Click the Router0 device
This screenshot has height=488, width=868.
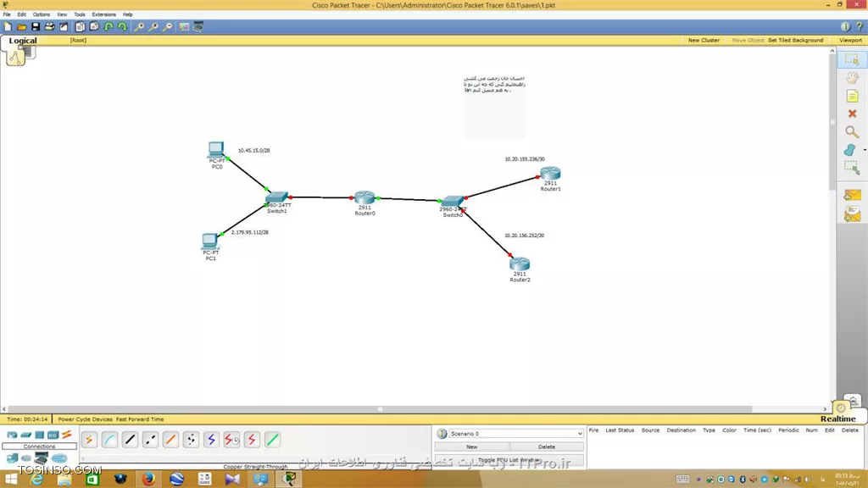[364, 198]
